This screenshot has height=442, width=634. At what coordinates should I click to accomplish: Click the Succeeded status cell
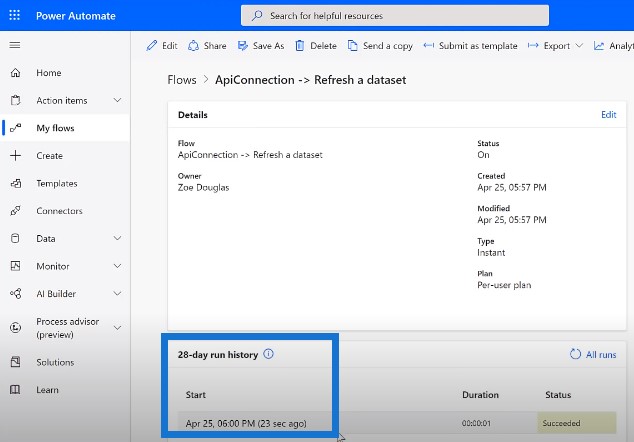(x=577, y=423)
